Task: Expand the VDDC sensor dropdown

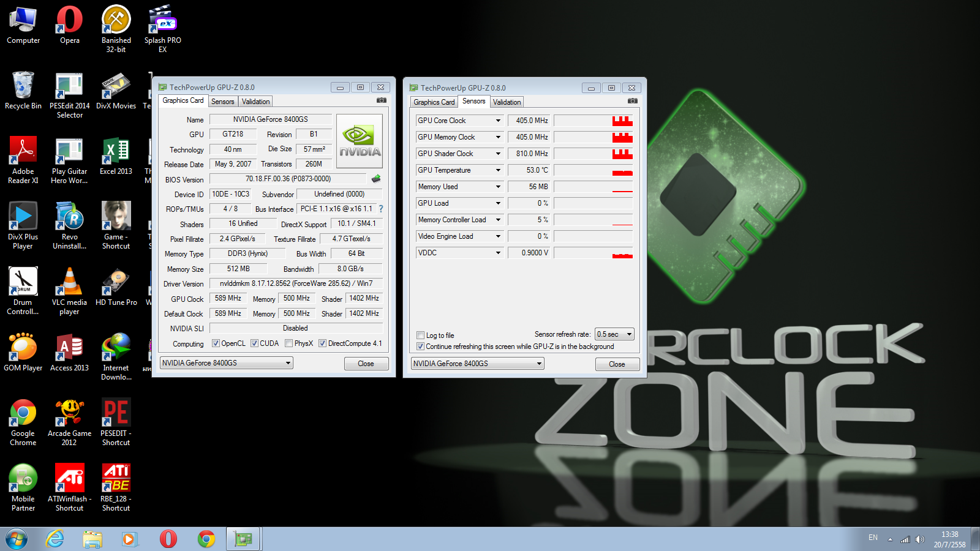Action: 498,253
